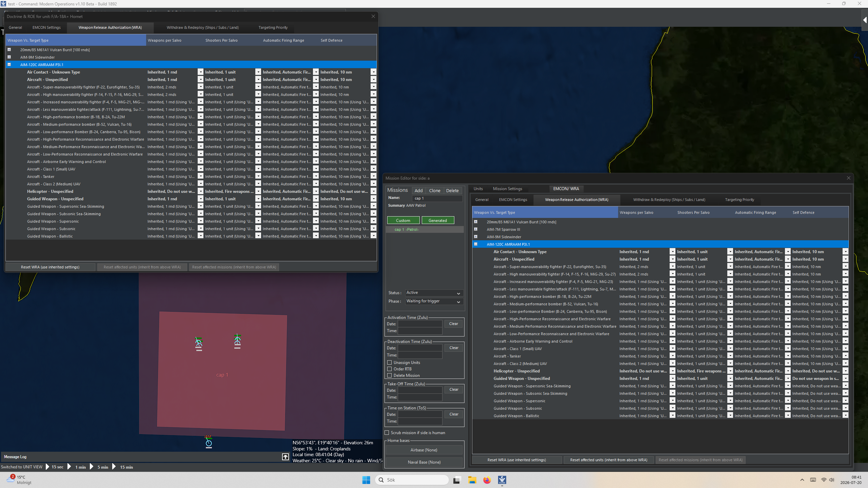868x488 pixels.
Task: Select the right aircraft unit icon on map
Action: 237,341
